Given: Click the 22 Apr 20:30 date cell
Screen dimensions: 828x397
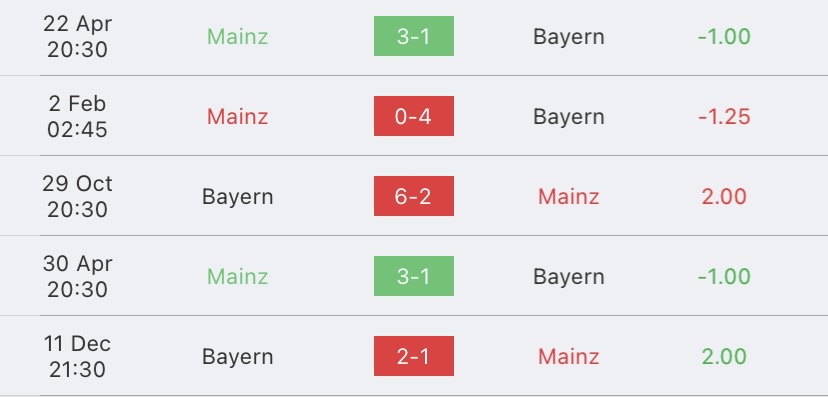Looking at the screenshot, I should coord(78,36).
